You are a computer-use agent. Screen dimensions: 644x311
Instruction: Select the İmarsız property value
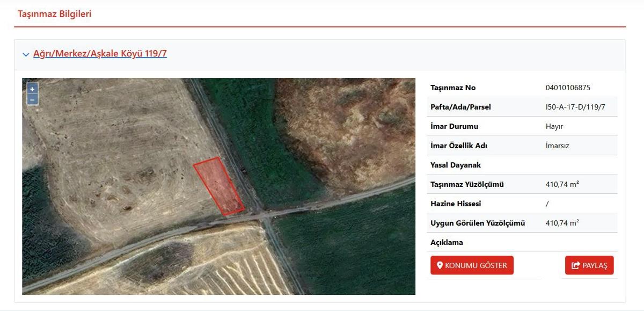[557, 146]
